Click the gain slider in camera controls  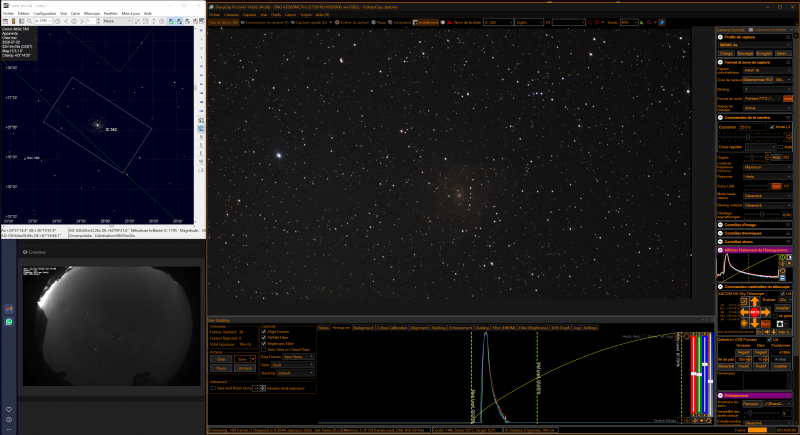(753, 157)
